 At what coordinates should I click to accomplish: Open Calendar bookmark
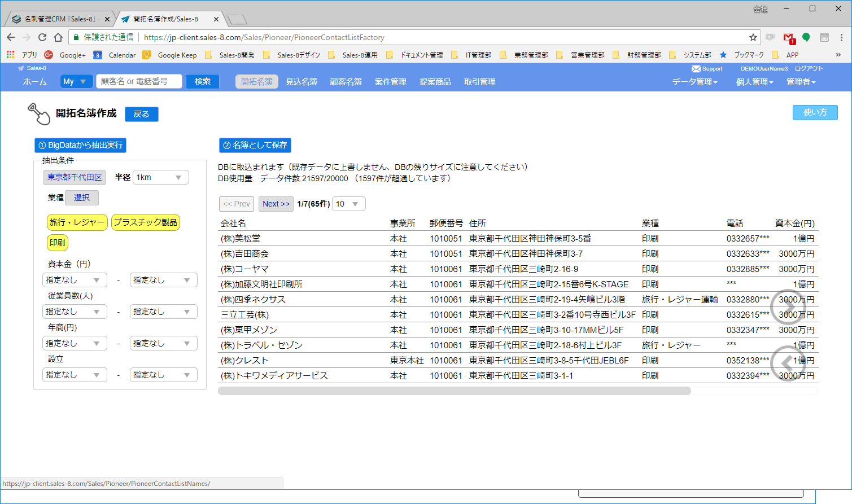115,55
